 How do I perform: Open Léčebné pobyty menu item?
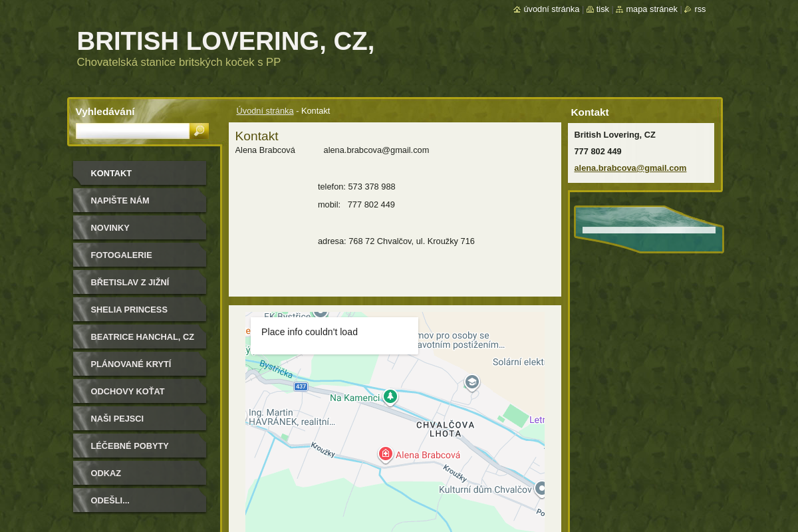129,446
